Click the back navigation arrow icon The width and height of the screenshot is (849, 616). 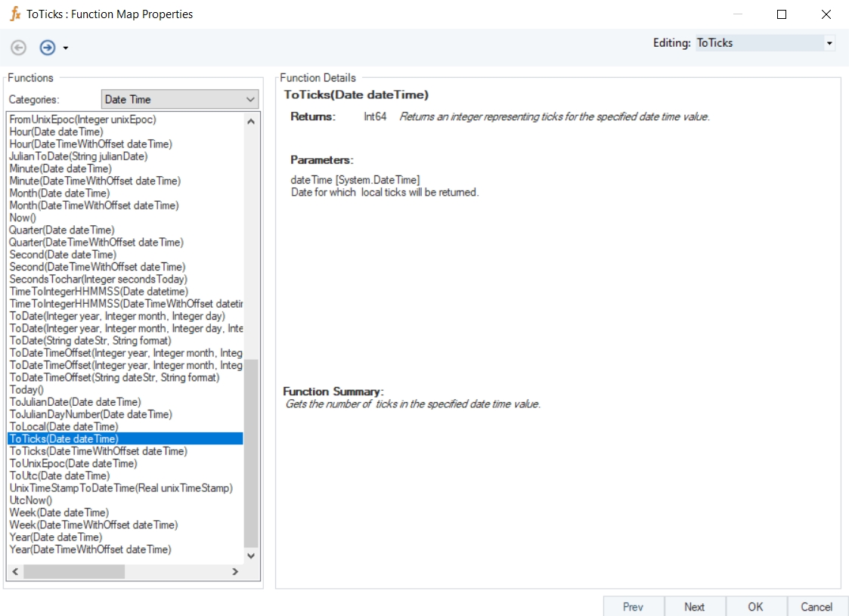(19, 48)
